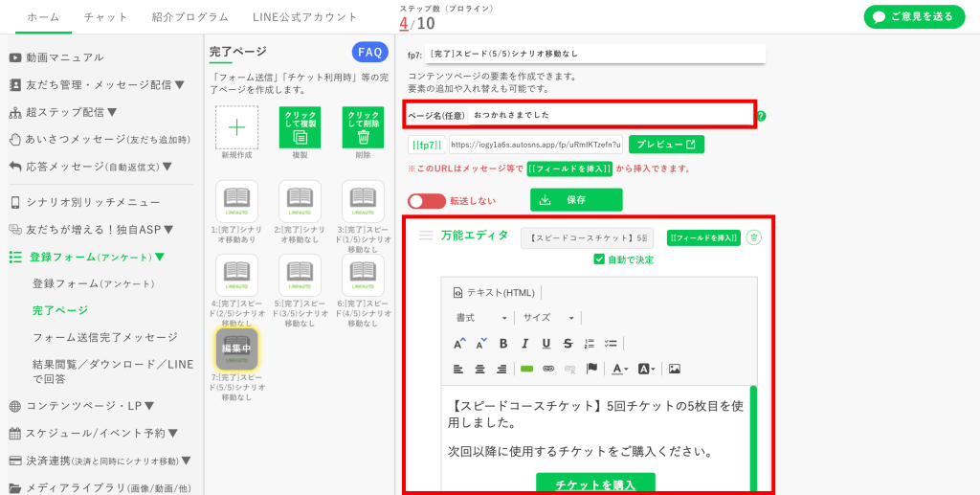This screenshot has height=495, width=980.
Task: Open 結果閲覧/ダウンロード/LINEで回答 item
Action: (x=113, y=371)
